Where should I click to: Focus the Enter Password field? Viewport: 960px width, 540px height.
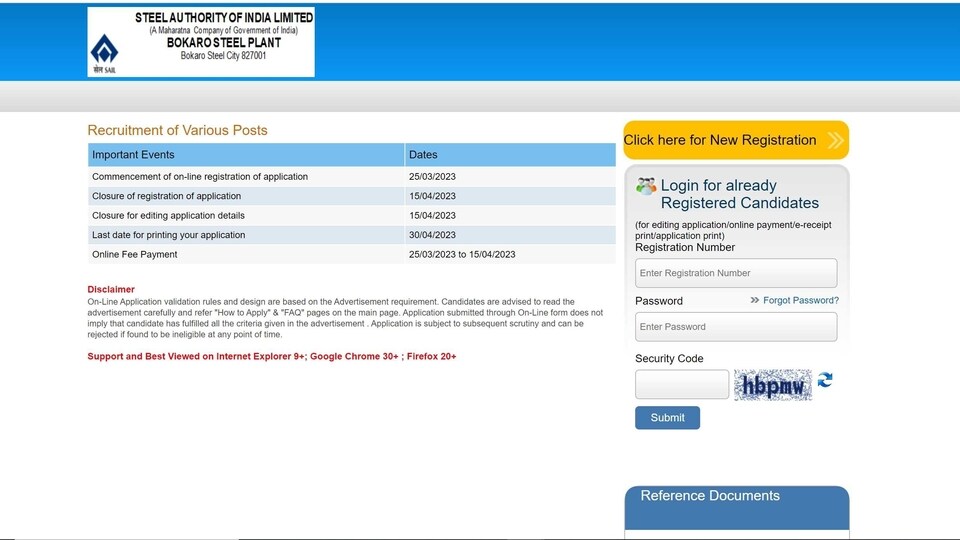(736, 327)
